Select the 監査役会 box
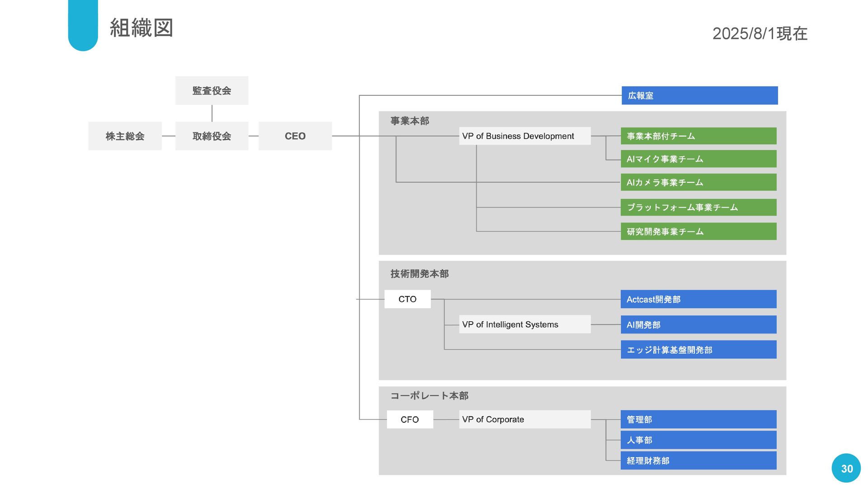The height and width of the screenshot is (488, 868). pyautogui.click(x=212, y=90)
